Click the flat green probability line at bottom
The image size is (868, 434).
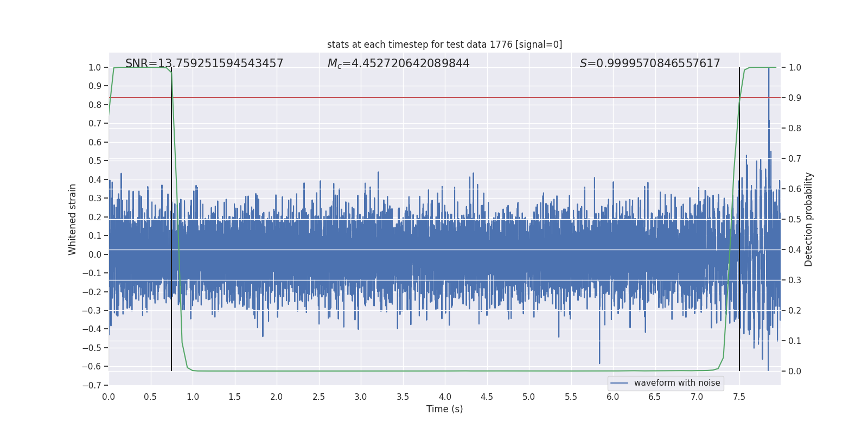[x=445, y=371]
